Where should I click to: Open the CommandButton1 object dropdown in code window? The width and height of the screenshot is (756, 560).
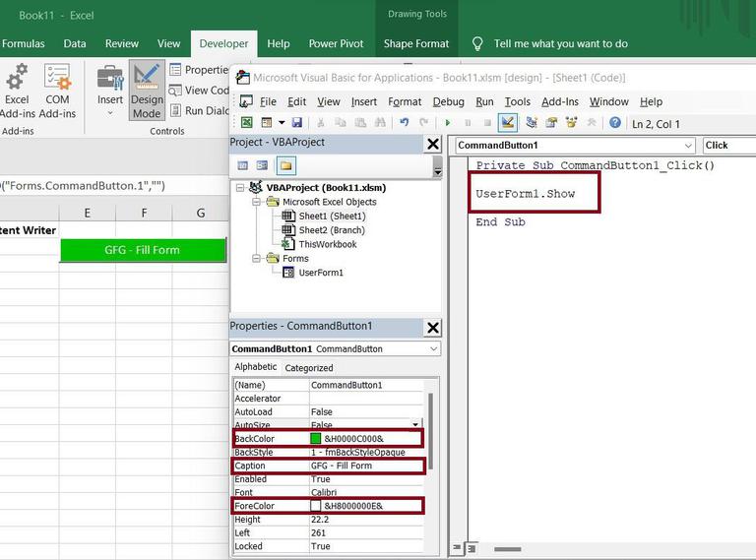tap(688, 146)
